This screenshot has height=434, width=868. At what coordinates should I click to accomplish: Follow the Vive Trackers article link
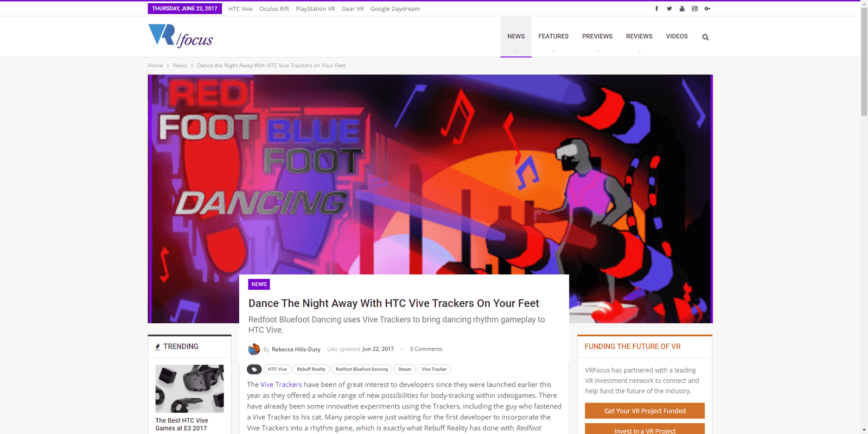pos(281,385)
